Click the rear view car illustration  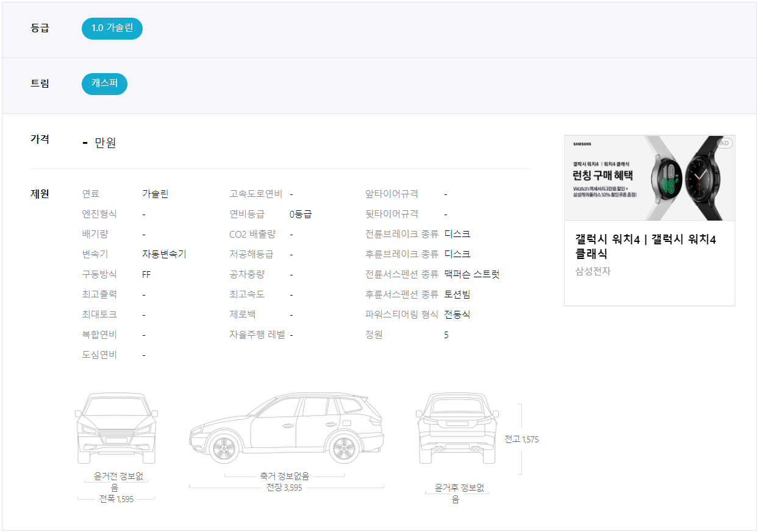(x=458, y=428)
